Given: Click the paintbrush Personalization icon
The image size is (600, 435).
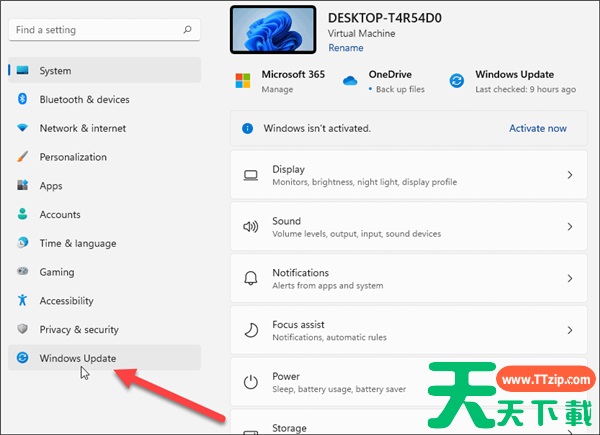Looking at the screenshot, I should tap(23, 156).
